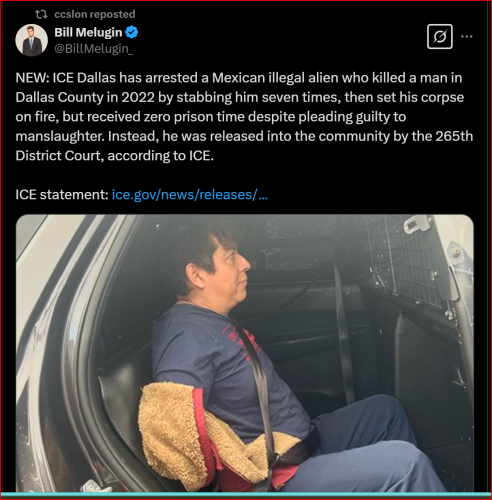The height and width of the screenshot is (500, 492).
Task: Click the tweet body text to open post
Action: 244,117
